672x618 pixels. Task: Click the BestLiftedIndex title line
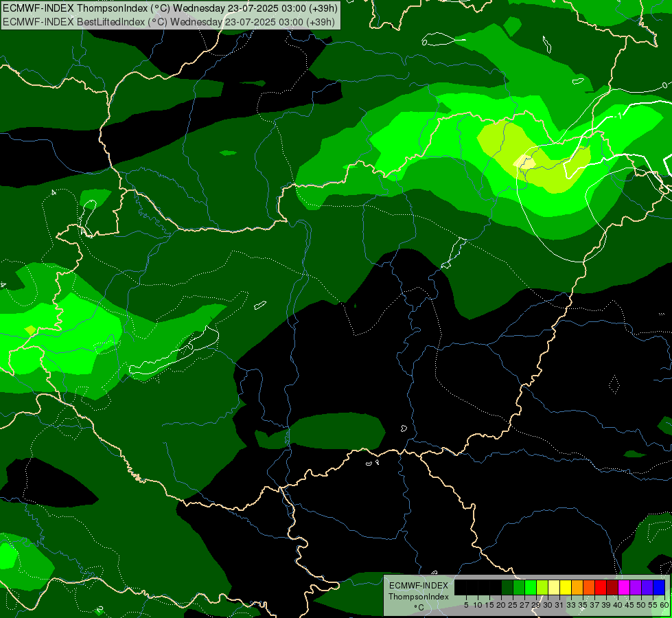pyautogui.click(x=168, y=22)
